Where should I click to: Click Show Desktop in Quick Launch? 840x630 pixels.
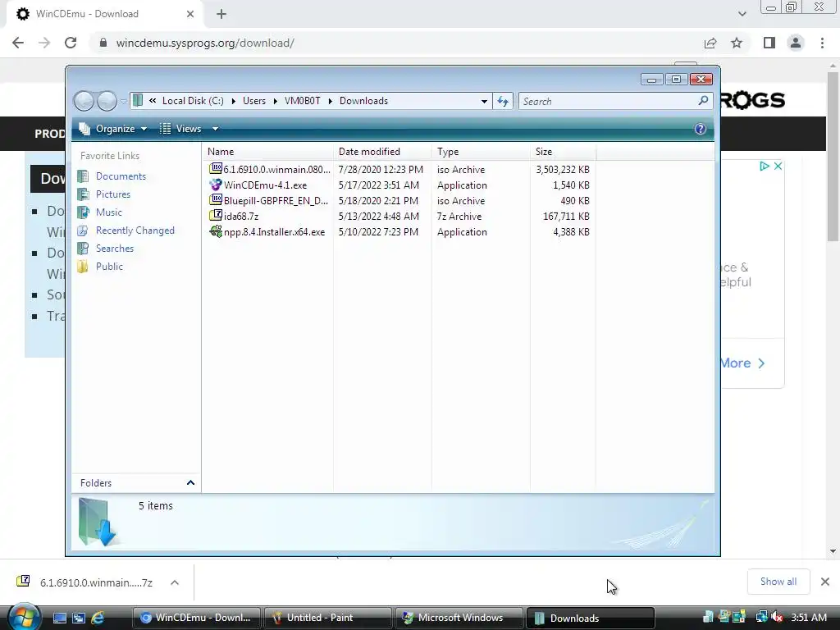pos(59,618)
